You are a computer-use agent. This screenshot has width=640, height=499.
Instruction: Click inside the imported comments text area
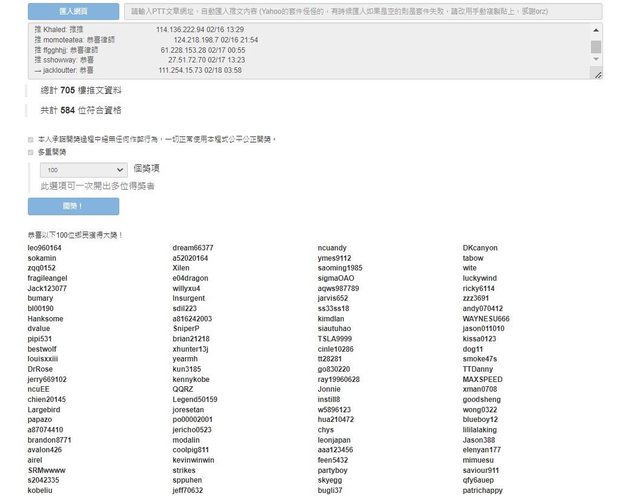coord(300,52)
